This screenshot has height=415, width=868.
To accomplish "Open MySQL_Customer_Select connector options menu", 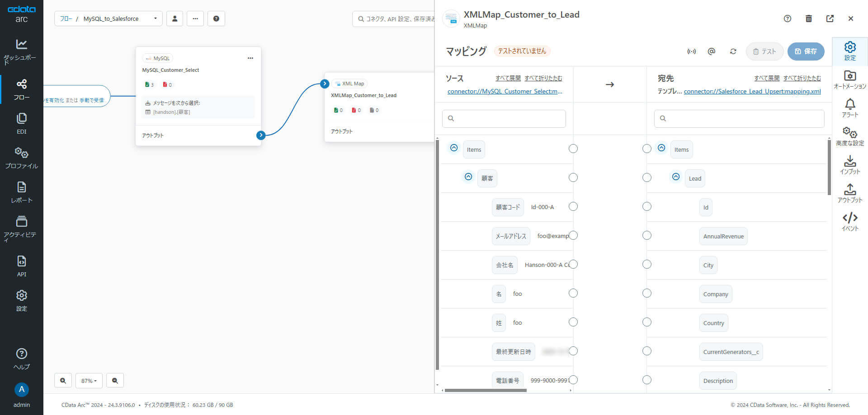I will point(250,58).
